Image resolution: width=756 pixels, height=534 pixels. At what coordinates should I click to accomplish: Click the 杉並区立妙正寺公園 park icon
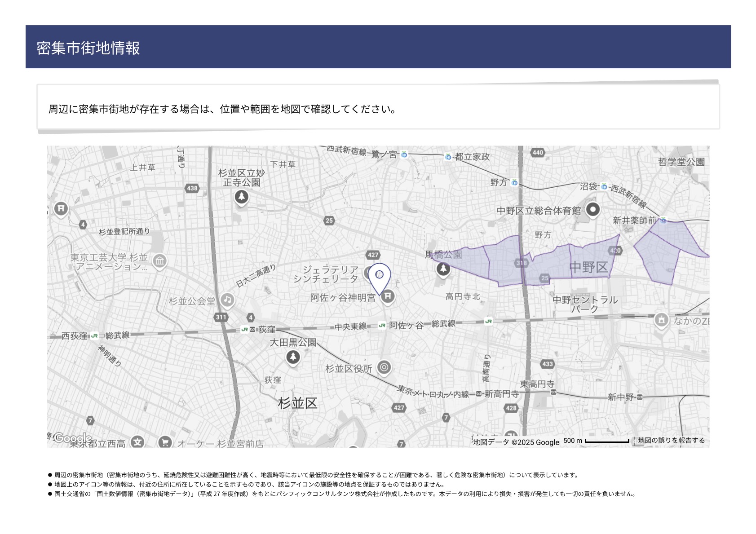[242, 196]
